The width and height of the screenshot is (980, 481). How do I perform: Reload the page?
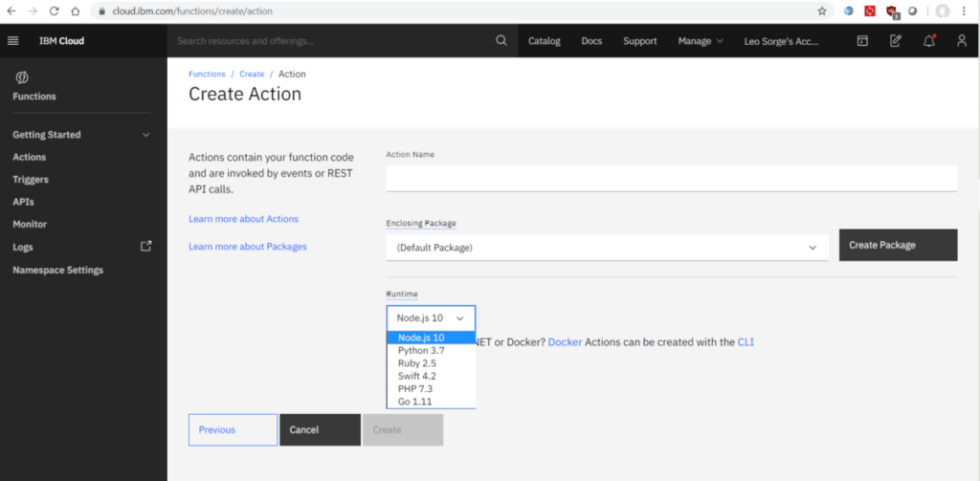click(55, 11)
